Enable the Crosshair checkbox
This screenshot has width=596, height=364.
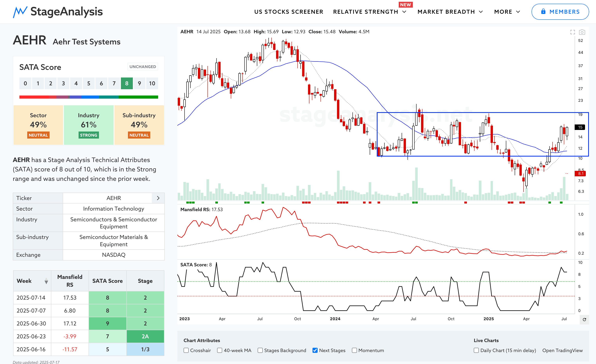[186, 350]
